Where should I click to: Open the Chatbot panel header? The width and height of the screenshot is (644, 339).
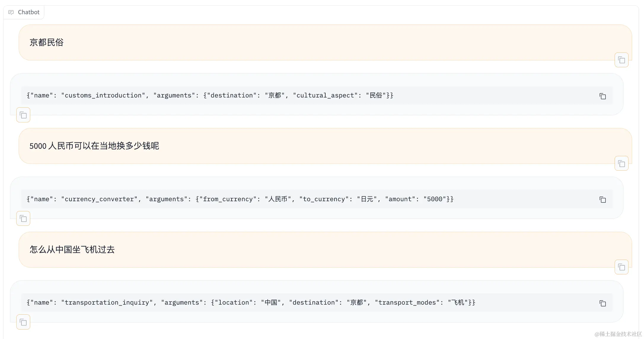point(23,12)
